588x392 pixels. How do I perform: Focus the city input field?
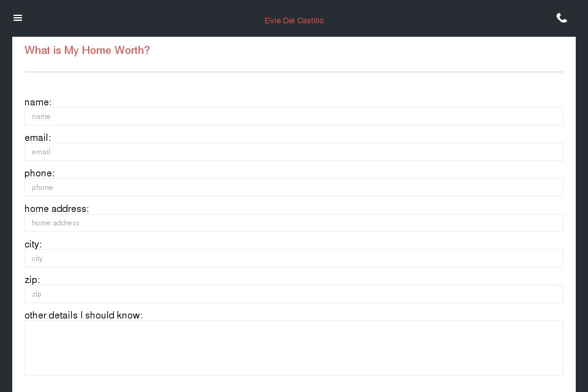293,258
